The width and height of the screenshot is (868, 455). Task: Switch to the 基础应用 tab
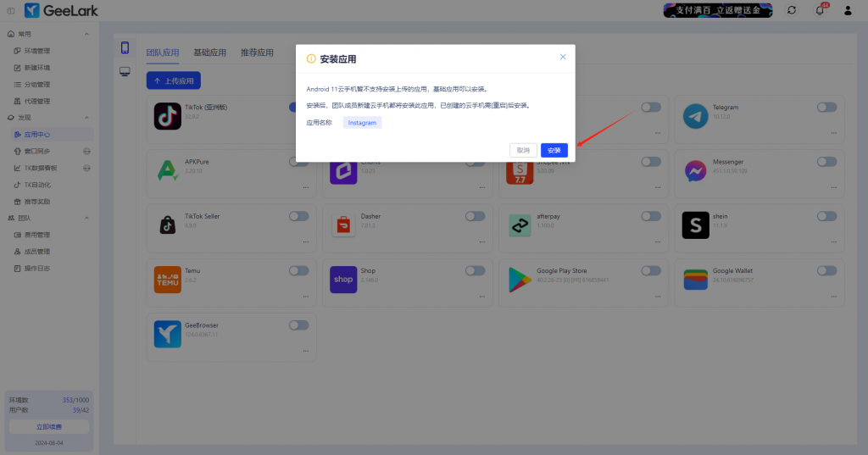pos(209,53)
